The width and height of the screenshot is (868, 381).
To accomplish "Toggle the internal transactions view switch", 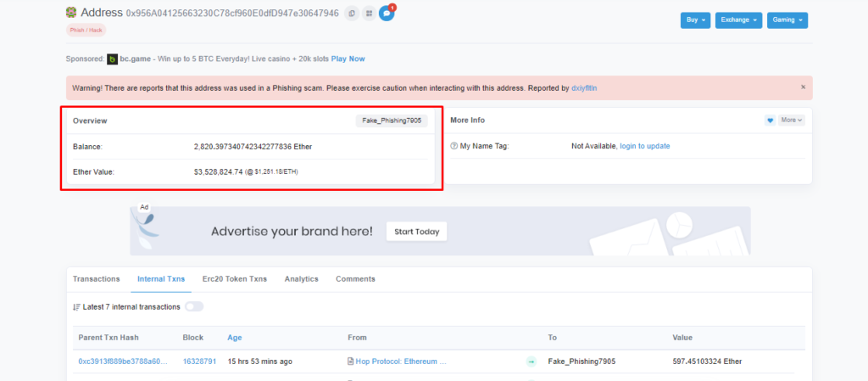I will point(193,306).
